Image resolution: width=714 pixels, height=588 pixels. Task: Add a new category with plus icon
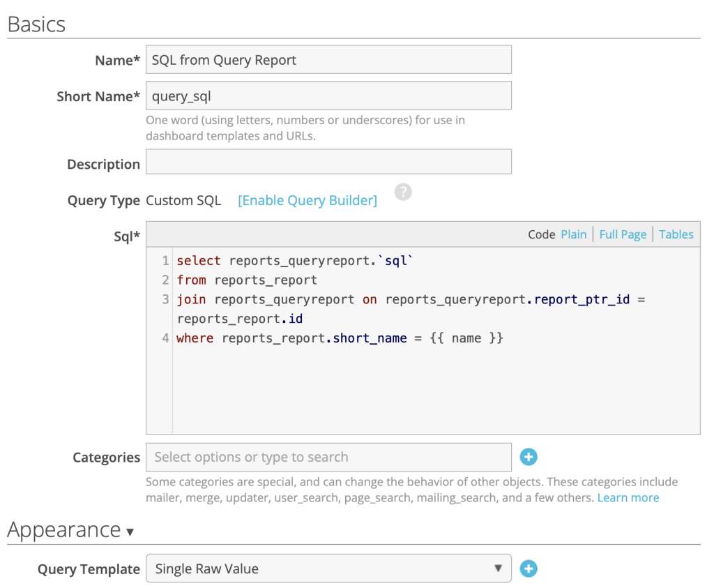(529, 457)
